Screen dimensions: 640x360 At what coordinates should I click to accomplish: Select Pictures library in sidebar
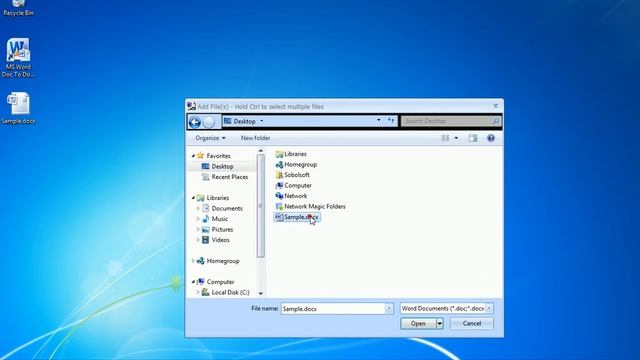point(218,229)
